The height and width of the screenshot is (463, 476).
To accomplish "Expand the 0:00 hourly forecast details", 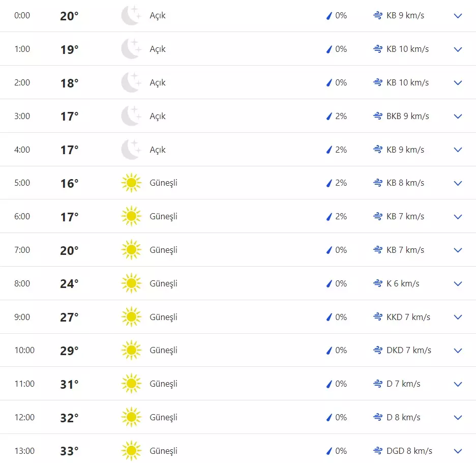I will click(x=458, y=16).
